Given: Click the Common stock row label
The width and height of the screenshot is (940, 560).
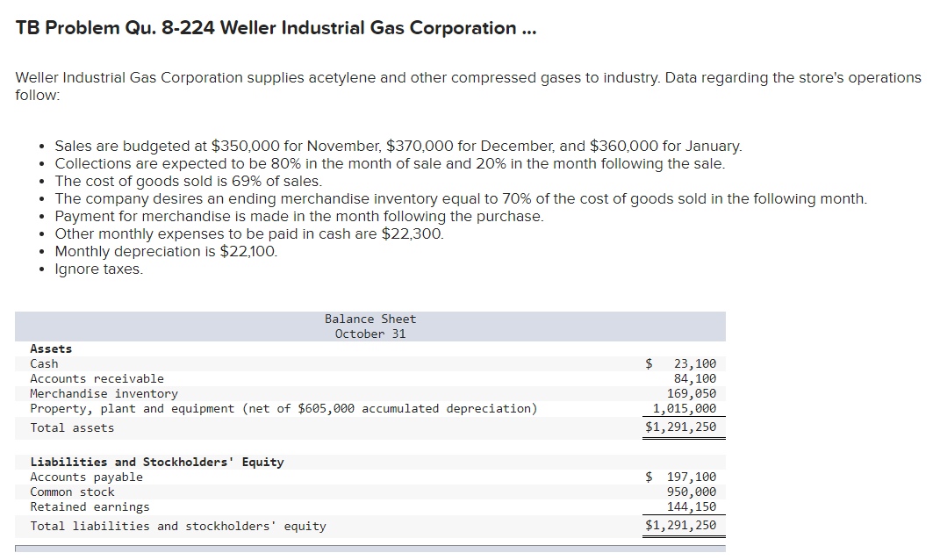Looking at the screenshot, I should 73,492.
